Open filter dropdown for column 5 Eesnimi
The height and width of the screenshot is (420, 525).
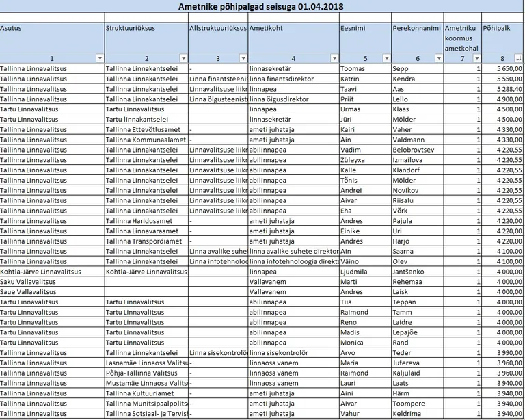point(387,58)
